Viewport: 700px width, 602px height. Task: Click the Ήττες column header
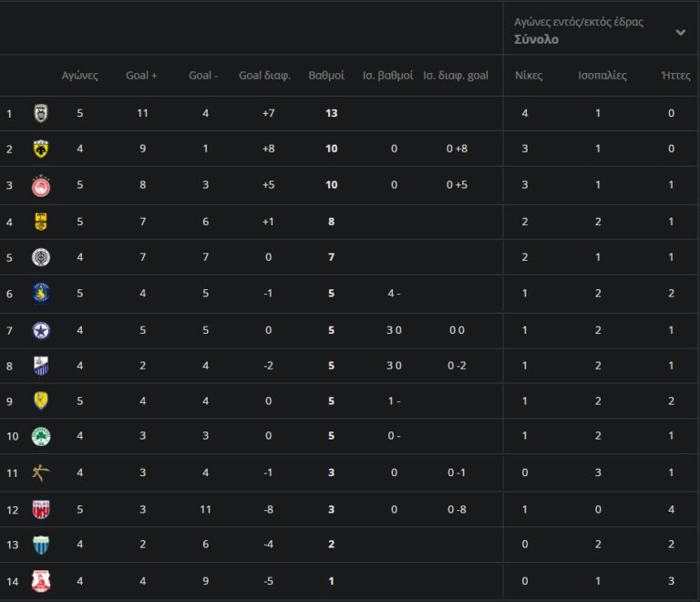click(x=675, y=76)
